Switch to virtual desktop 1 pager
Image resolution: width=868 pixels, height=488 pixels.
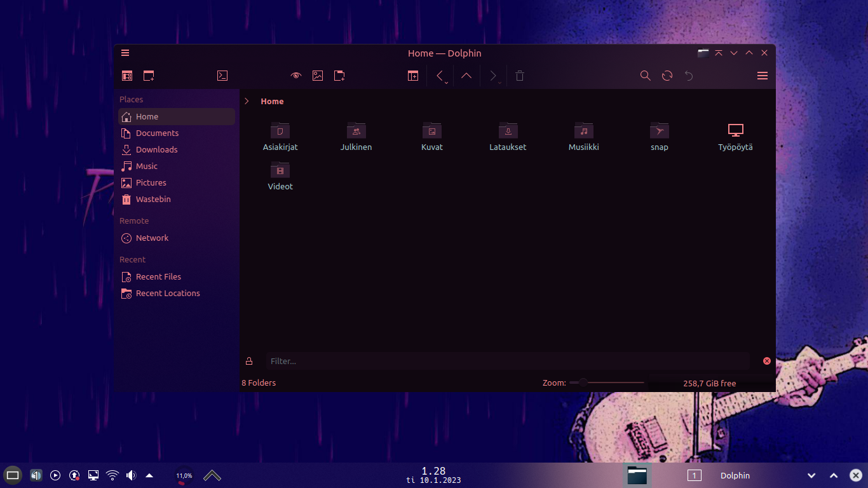coord(694,475)
